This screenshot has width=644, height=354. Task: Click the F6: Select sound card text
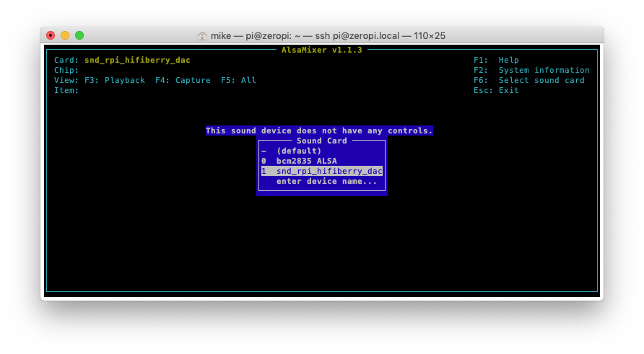(x=529, y=81)
